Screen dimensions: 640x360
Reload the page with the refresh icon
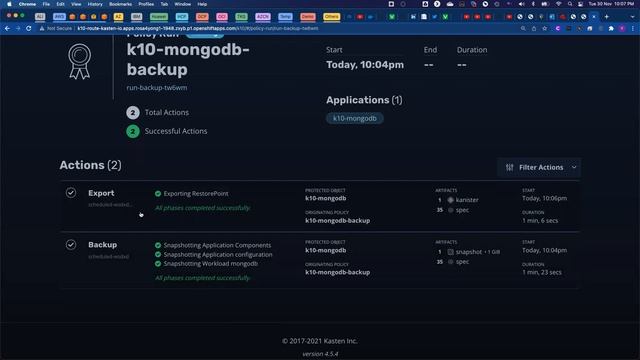[x=29, y=28]
